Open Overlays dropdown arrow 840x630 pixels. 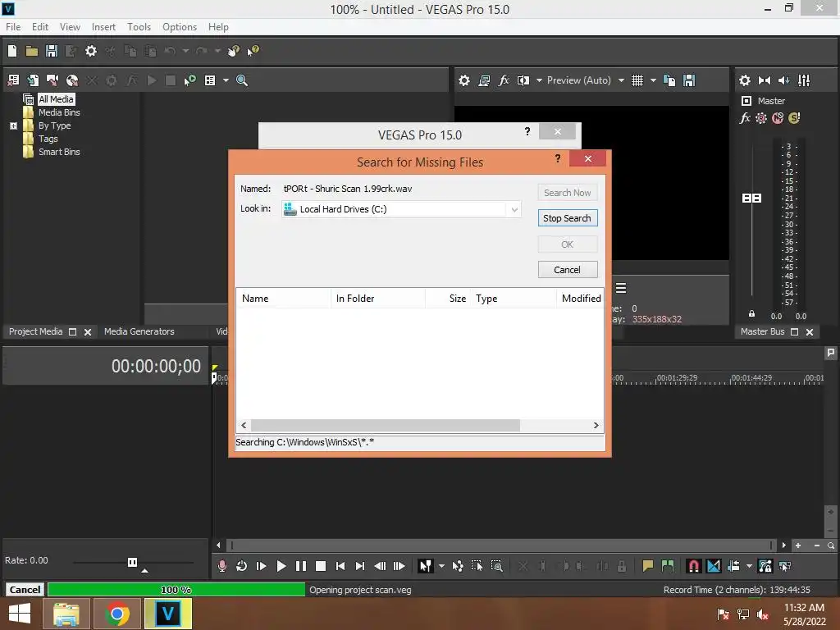[653, 80]
